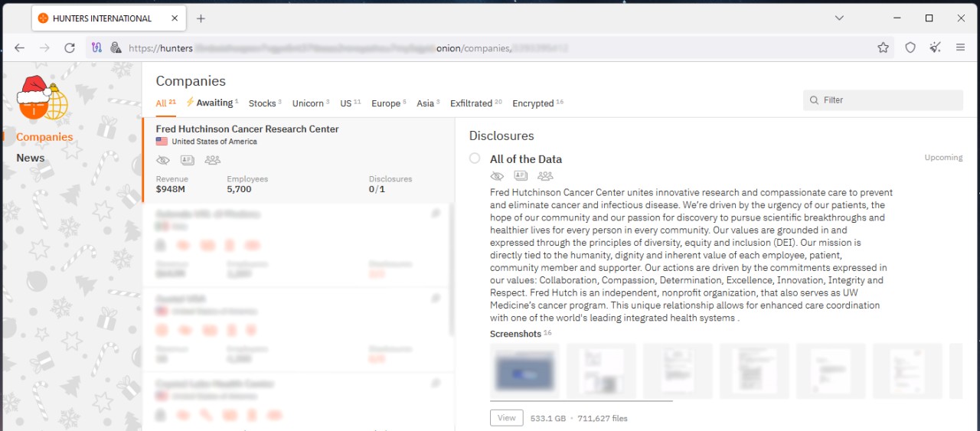Click the Tor circuit icon in address bar
This screenshot has height=431, width=980.
[96, 47]
